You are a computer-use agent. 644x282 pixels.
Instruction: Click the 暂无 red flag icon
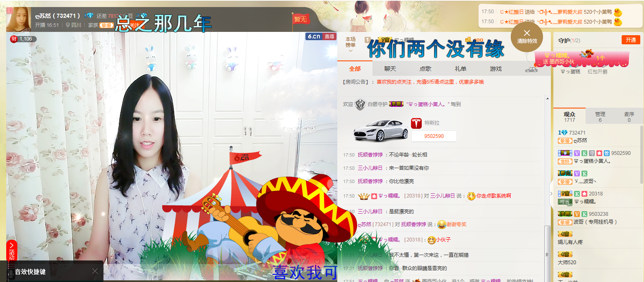pos(301,20)
